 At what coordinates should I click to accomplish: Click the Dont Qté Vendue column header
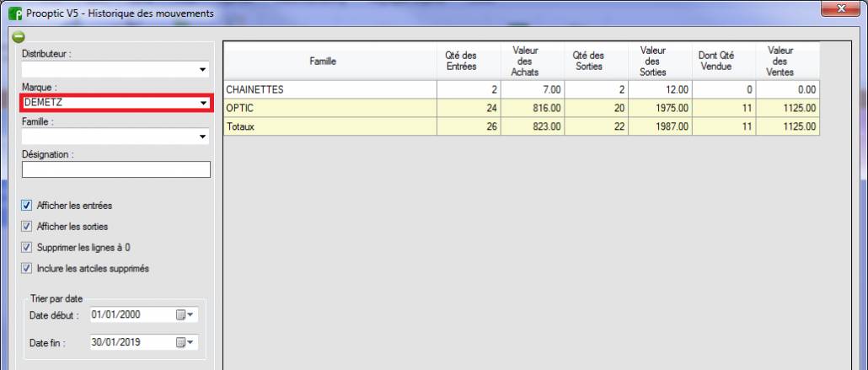[724, 62]
